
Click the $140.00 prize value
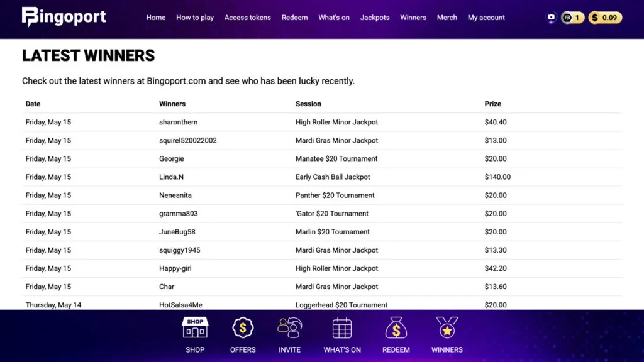click(x=497, y=177)
